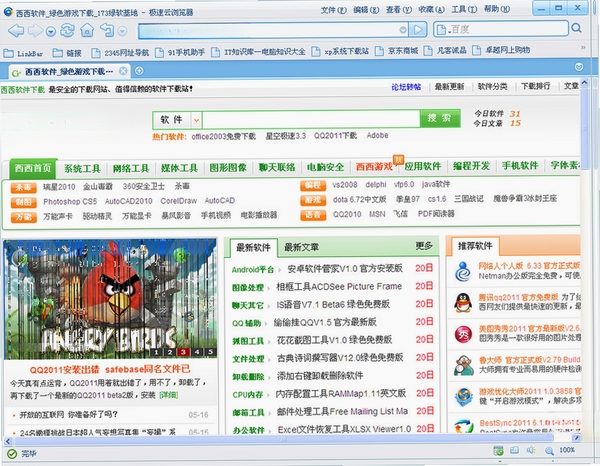
Task: Select the 手机软件 navigation tab
Action: click(520, 166)
